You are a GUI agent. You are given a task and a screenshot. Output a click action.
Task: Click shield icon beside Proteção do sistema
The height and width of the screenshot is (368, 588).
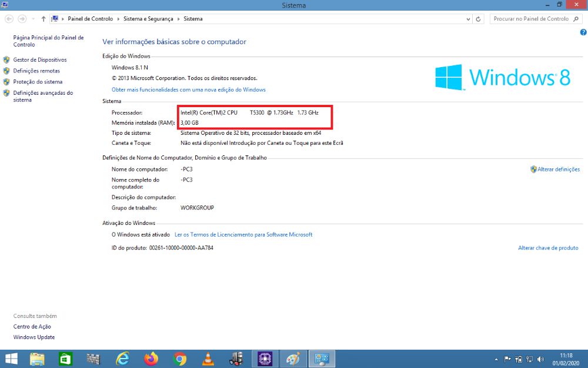pyautogui.click(x=6, y=81)
